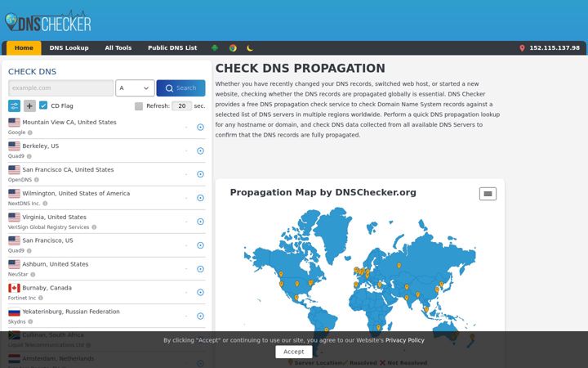The image size is (588, 368).
Task: Click the DNS Checker logo
Action: pos(48,22)
